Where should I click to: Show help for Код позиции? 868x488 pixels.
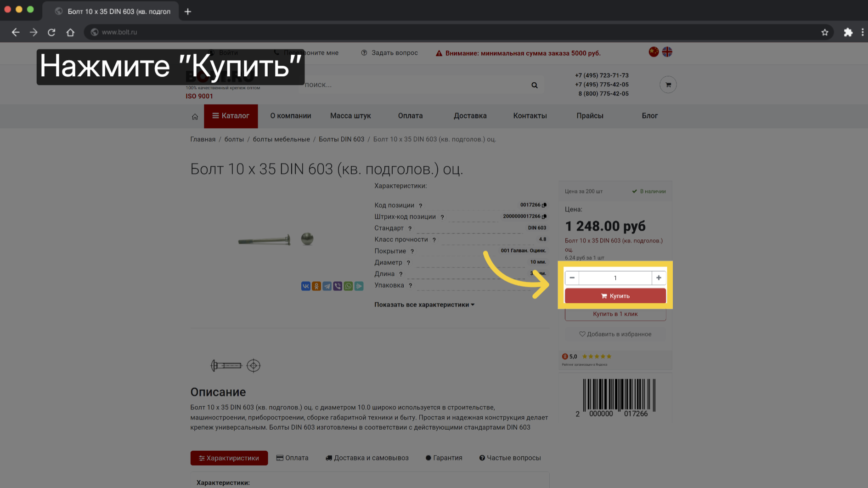coord(420,206)
